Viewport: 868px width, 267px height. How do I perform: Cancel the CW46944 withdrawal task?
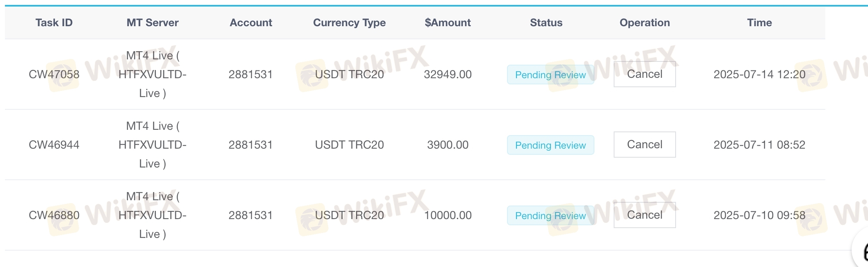pos(644,145)
